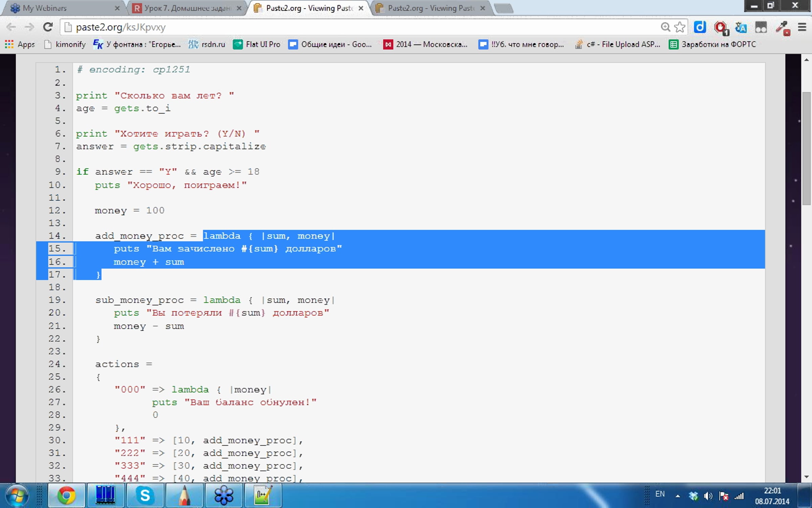Open the Flat UI Pro bookmark
Viewport: 812px width, 508px height.
257,44
